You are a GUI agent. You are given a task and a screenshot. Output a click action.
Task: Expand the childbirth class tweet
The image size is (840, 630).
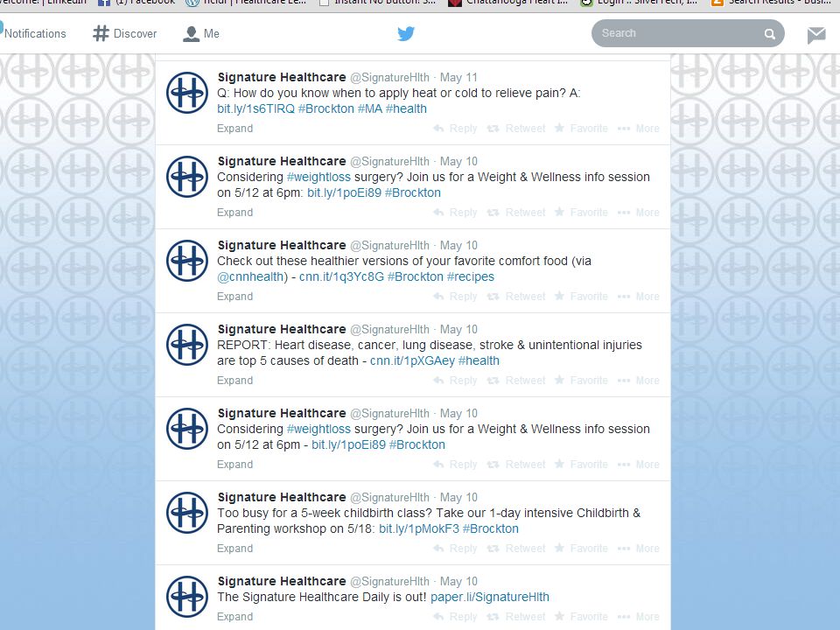(234, 549)
